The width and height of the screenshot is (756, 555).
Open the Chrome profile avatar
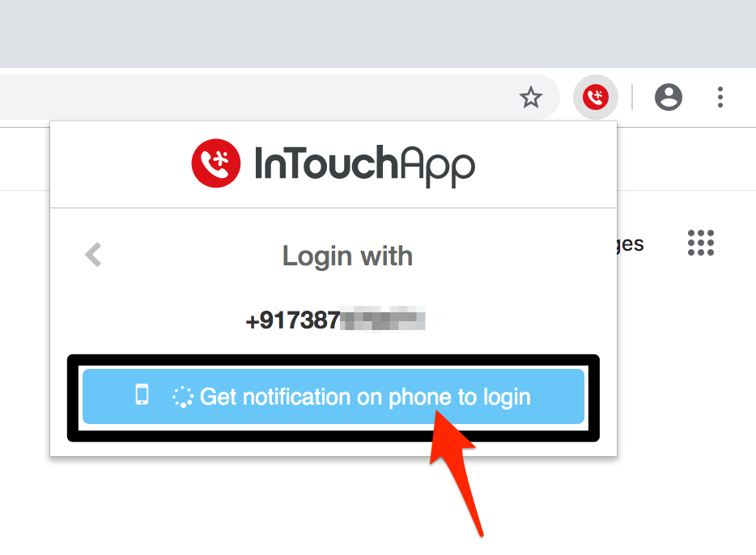(669, 97)
